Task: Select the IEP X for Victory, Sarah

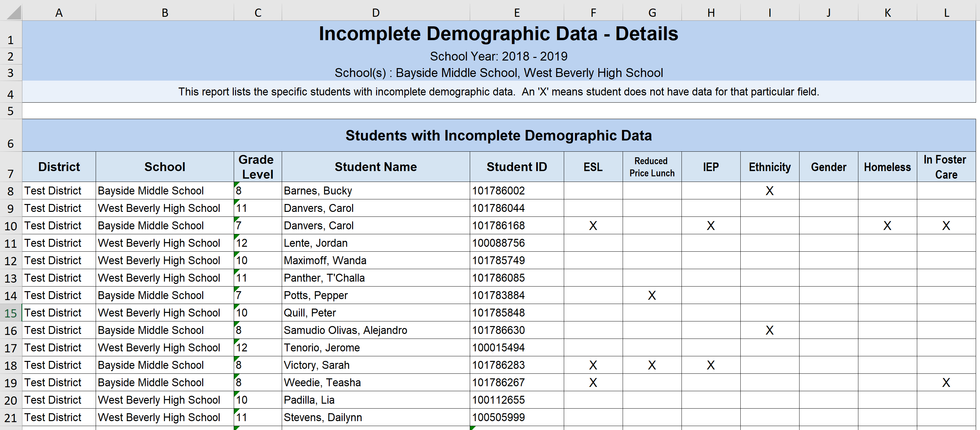Action: pyautogui.click(x=711, y=365)
